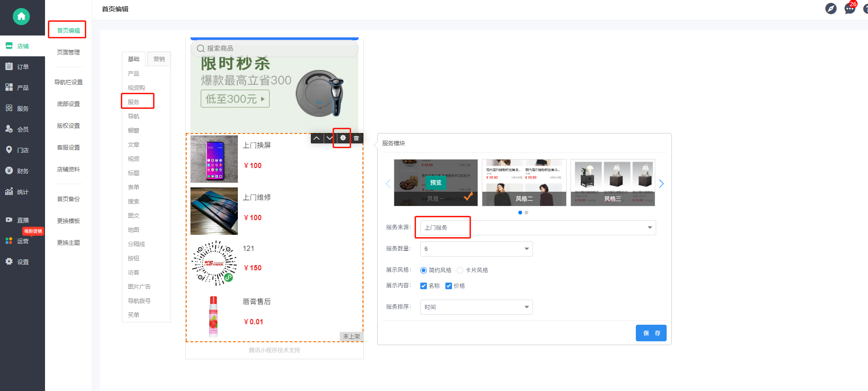Switch to the 营销 tab
Viewport: 868px width, 391px height.
click(x=159, y=59)
